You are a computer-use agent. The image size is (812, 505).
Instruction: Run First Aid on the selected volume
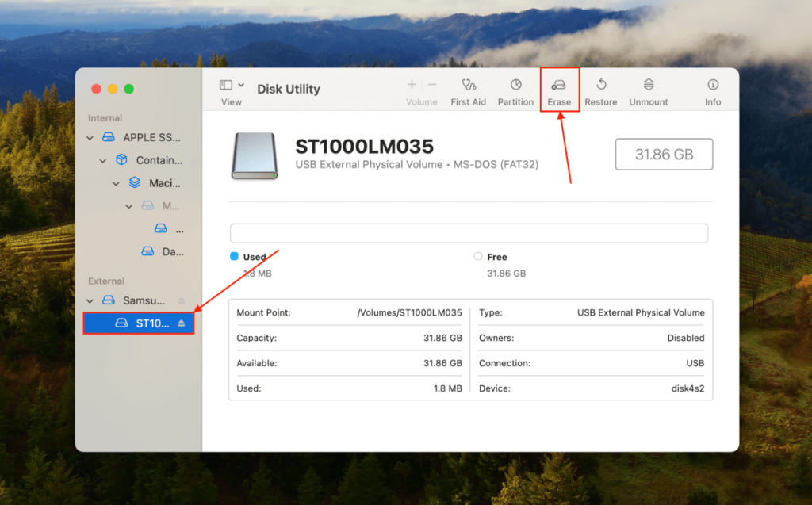(468, 90)
